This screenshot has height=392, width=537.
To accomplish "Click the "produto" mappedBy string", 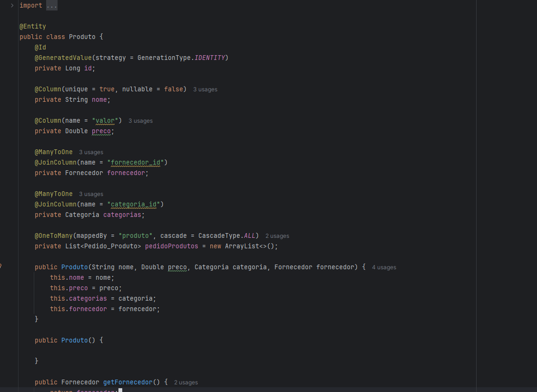I will click(135, 236).
